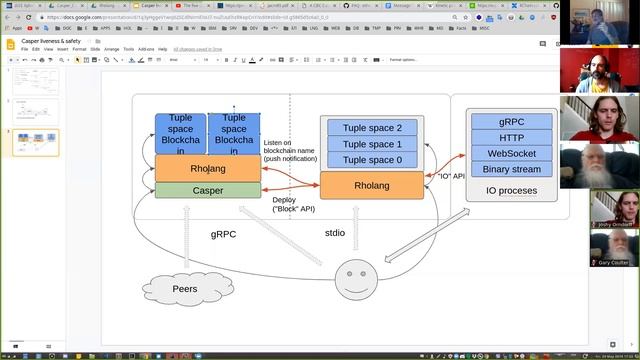
Task: Click the border weight icon
Action: point(150,60)
